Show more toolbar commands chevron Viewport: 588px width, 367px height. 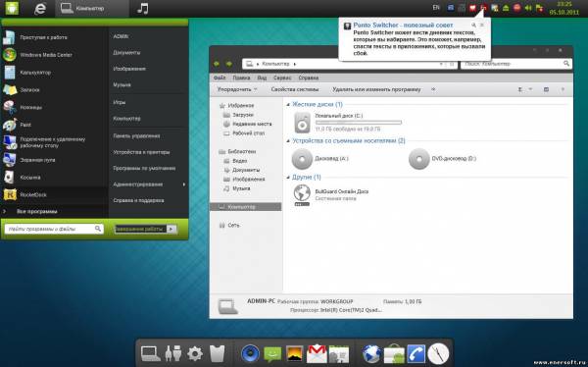tap(433, 89)
